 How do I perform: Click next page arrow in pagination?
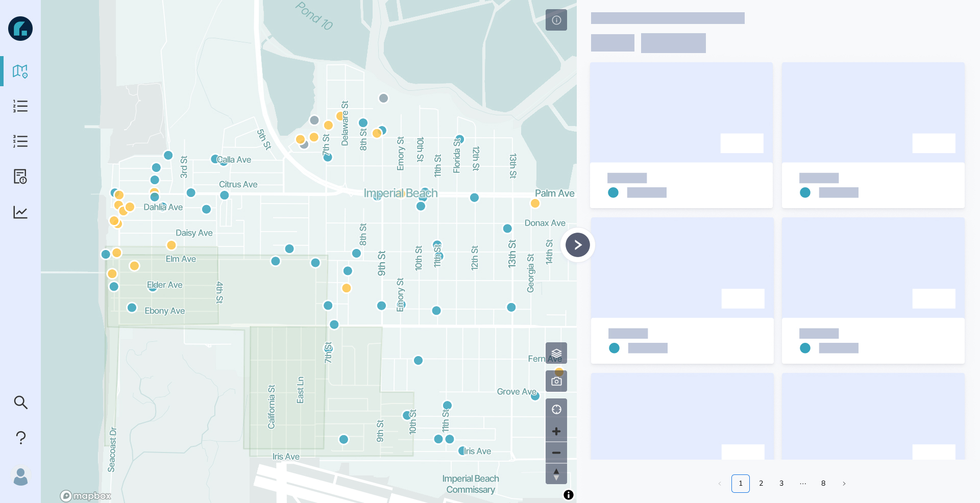coord(844,484)
